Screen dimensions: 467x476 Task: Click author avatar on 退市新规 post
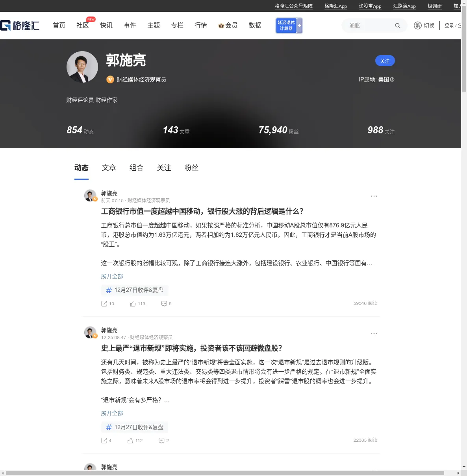coord(90,332)
